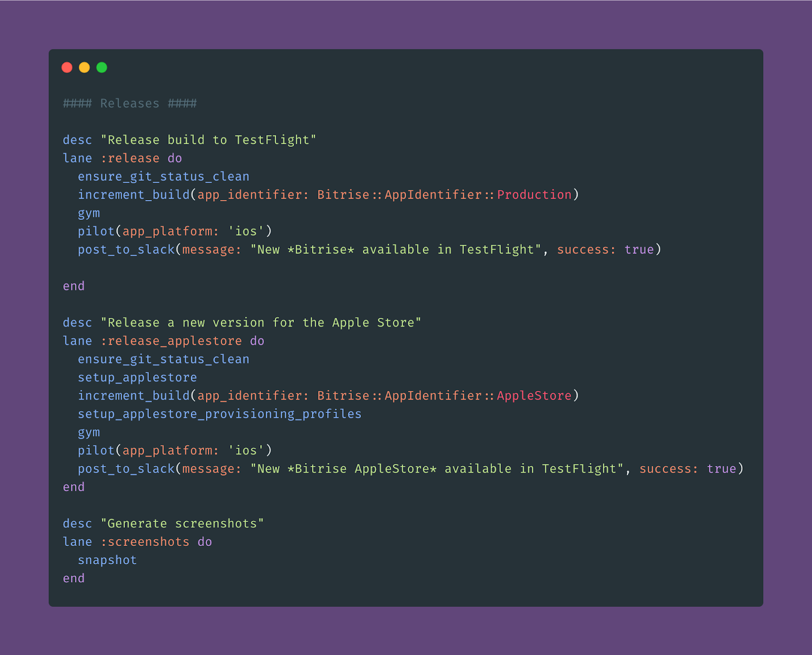The image size is (812, 655).
Task: Click 'pilot' in the release_applestore lane
Action: coord(96,451)
